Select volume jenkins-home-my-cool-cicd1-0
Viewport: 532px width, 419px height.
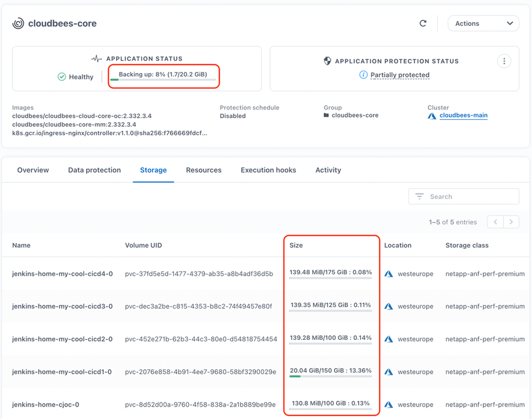tap(62, 372)
